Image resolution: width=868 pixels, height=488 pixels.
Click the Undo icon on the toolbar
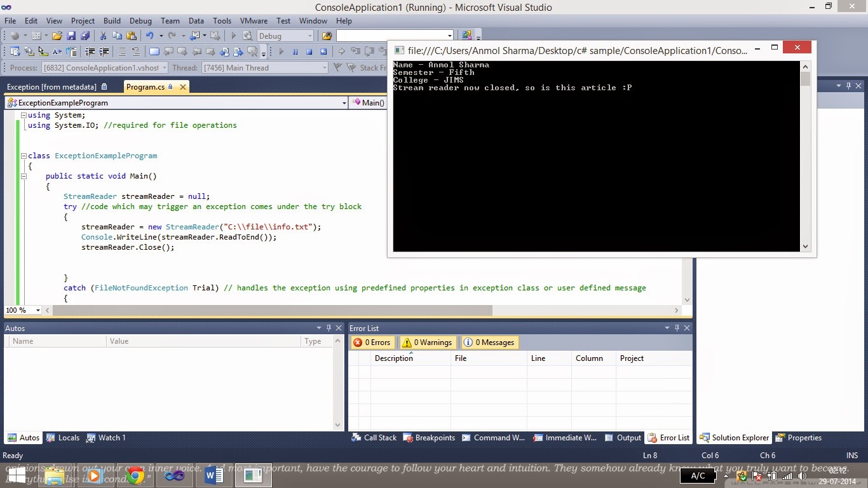coord(151,36)
